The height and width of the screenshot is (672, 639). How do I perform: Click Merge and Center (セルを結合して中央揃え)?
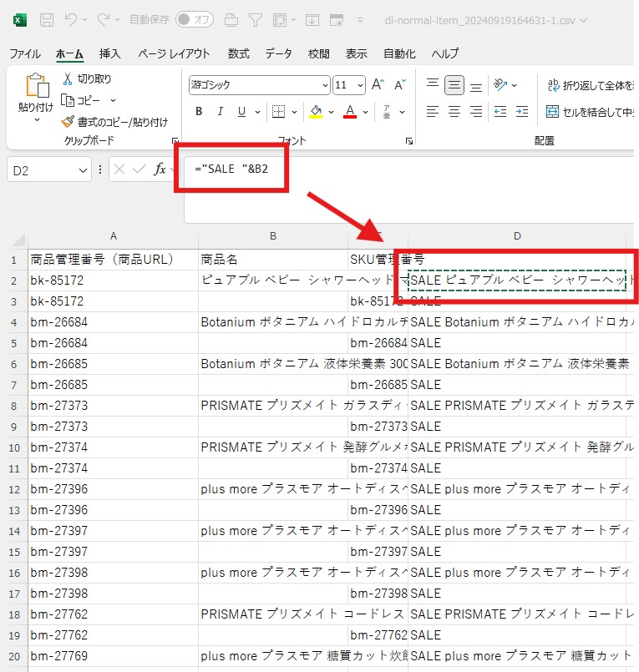tap(591, 112)
